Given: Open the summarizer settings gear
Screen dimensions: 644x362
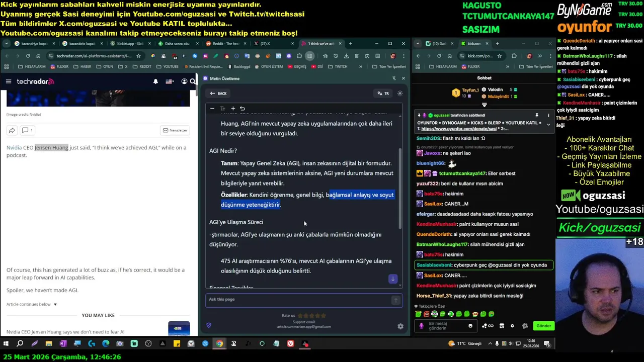Looking at the screenshot, I should tap(400, 326).
